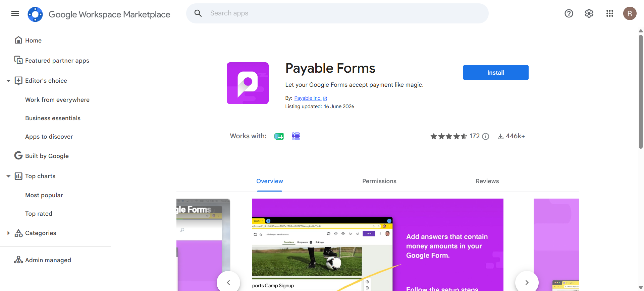Focus the Search apps field
The height and width of the screenshot is (291, 644).
[337, 13]
